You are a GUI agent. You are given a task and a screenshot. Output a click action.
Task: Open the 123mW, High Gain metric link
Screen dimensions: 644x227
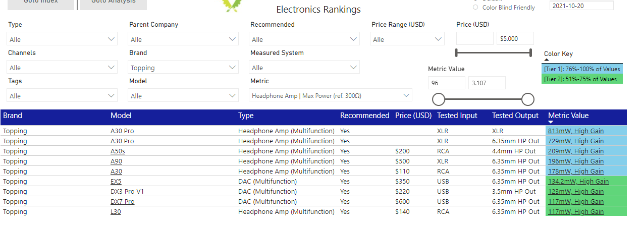coord(576,192)
